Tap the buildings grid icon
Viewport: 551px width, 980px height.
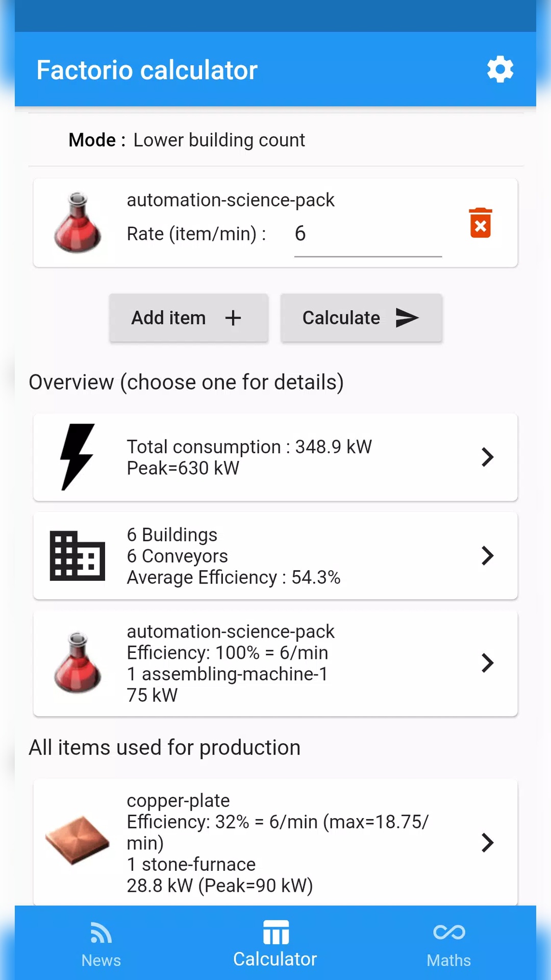78,556
